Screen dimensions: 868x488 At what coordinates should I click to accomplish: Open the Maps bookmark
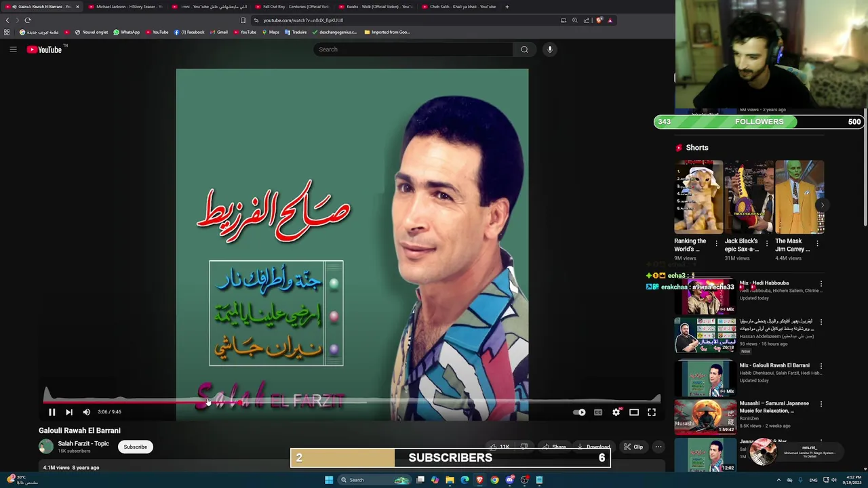click(271, 32)
